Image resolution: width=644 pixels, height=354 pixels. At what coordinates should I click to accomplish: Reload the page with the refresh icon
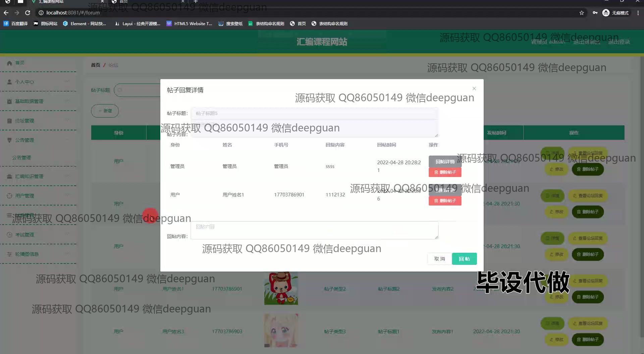click(x=28, y=13)
